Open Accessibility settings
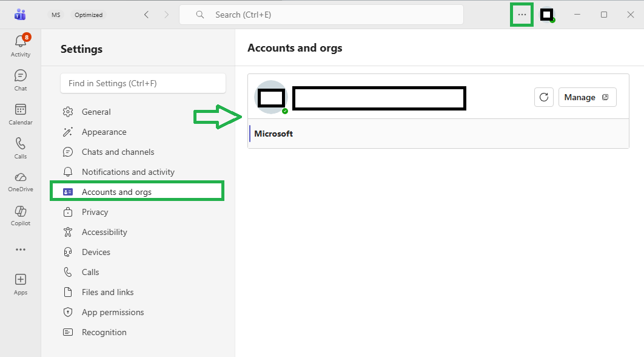644x357 pixels. [x=104, y=232]
